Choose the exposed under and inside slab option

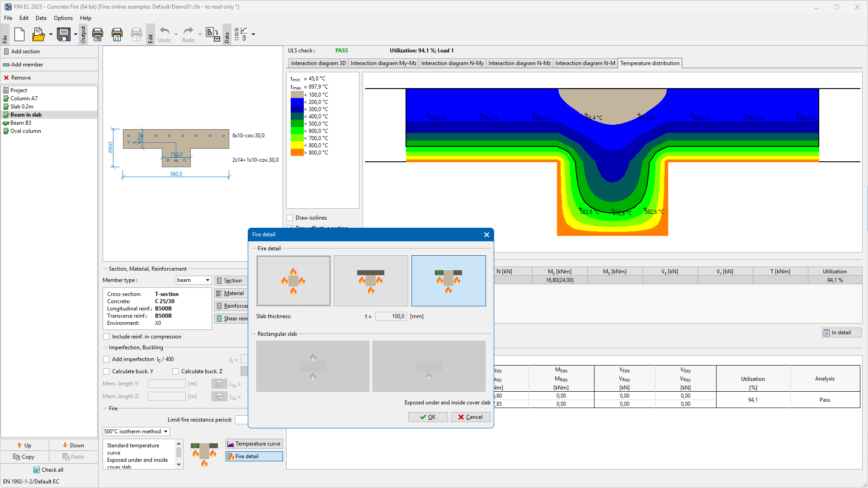coord(448,281)
